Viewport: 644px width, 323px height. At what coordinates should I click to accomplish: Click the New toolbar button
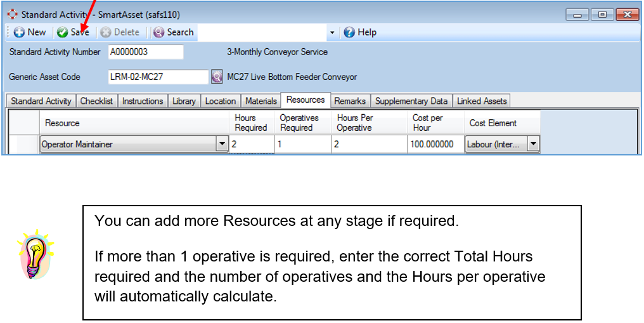click(30, 32)
